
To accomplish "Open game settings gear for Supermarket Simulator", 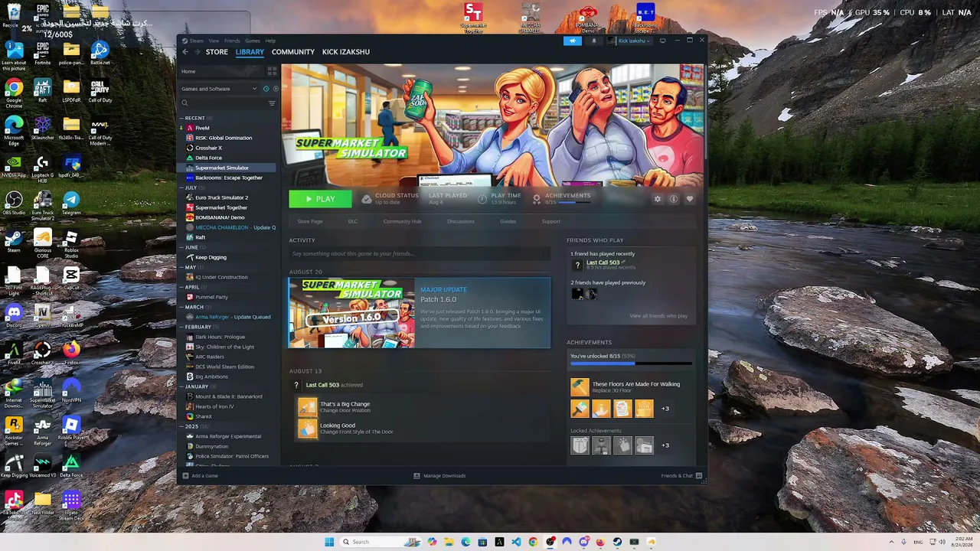I will point(657,199).
